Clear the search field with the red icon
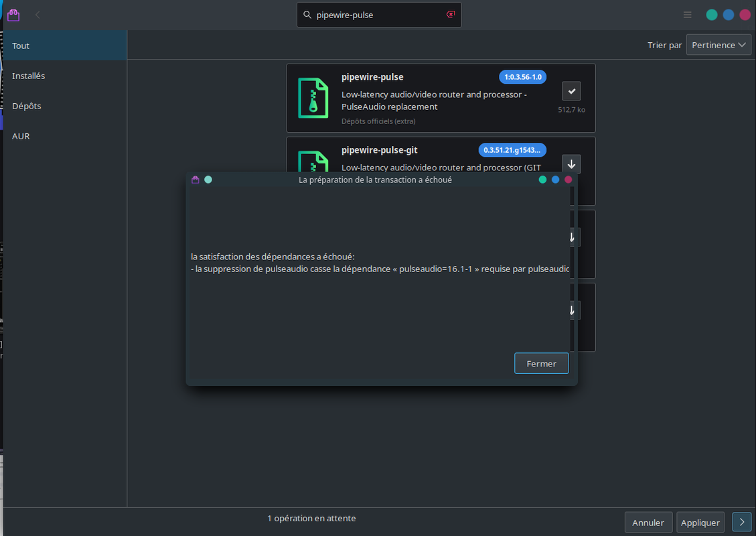The width and height of the screenshot is (756, 536). (451, 15)
